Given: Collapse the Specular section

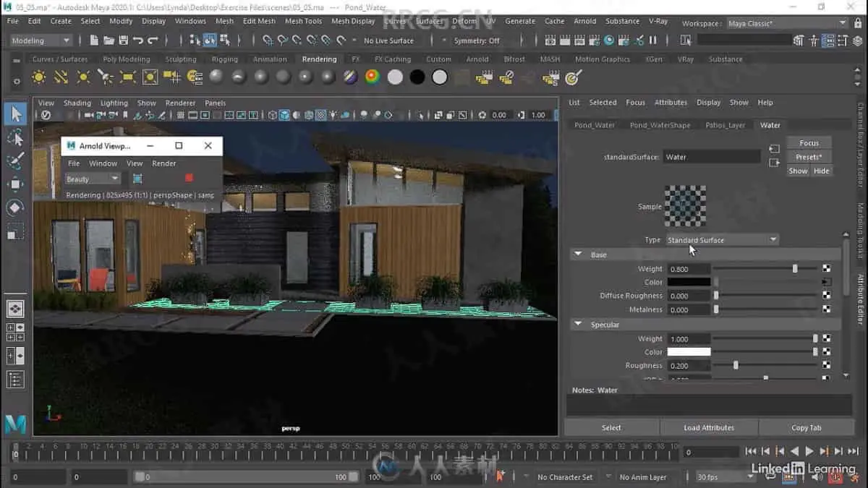Looking at the screenshot, I should [578, 325].
